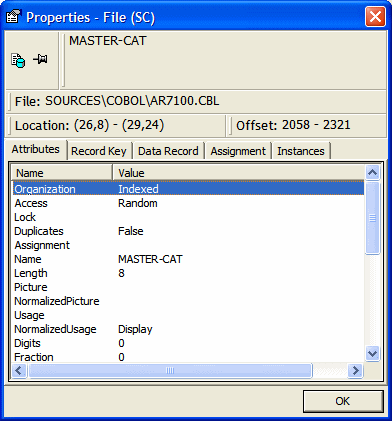Click the Properties title bar icon
Screen dimensions: 392x421
[x=14, y=17]
